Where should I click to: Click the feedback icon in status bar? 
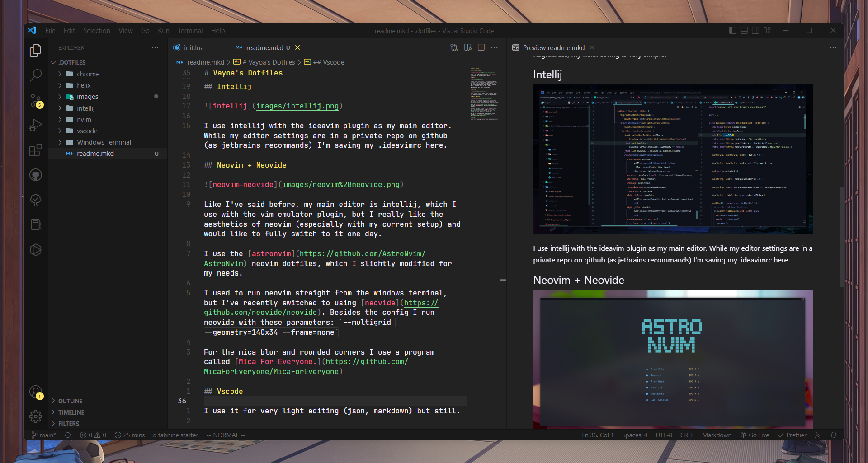pyautogui.click(x=818, y=435)
